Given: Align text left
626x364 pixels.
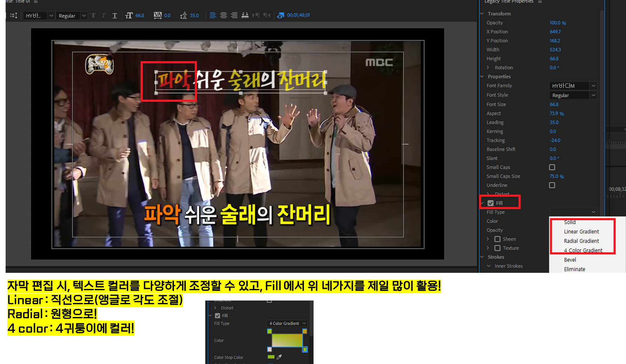Looking at the screenshot, I should [x=213, y=15].
